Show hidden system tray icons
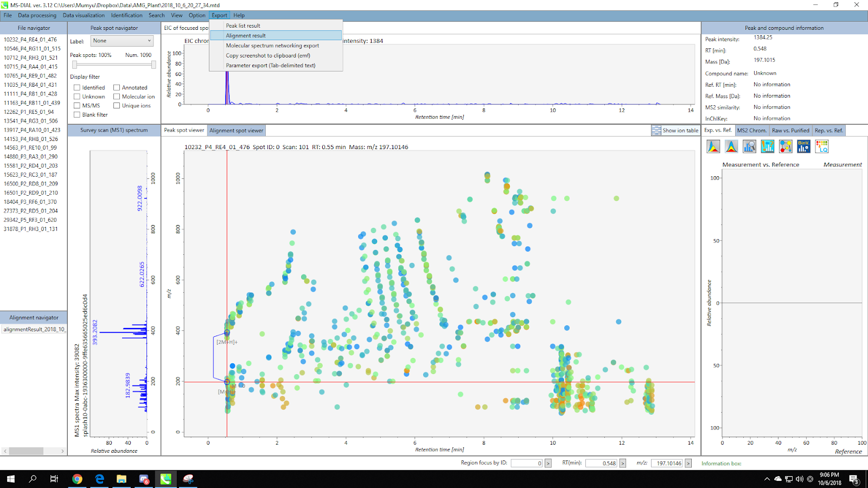 coord(767,479)
